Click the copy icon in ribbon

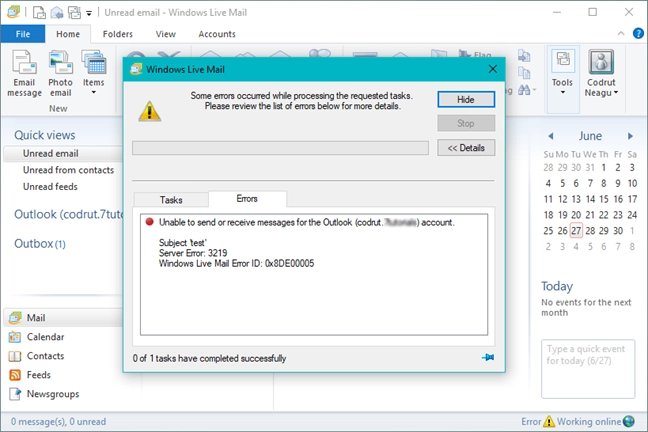(x=524, y=73)
